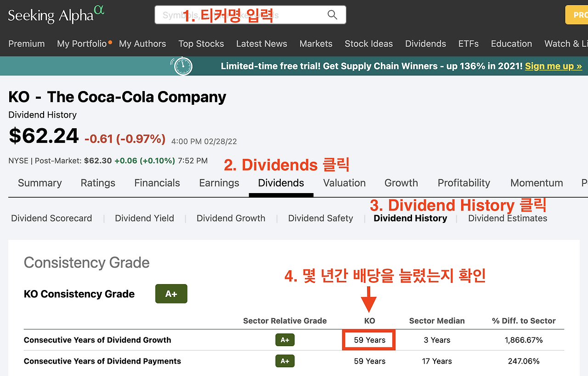
Task: Open the Dividend Safety sub-tab
Action: point(320,218)
